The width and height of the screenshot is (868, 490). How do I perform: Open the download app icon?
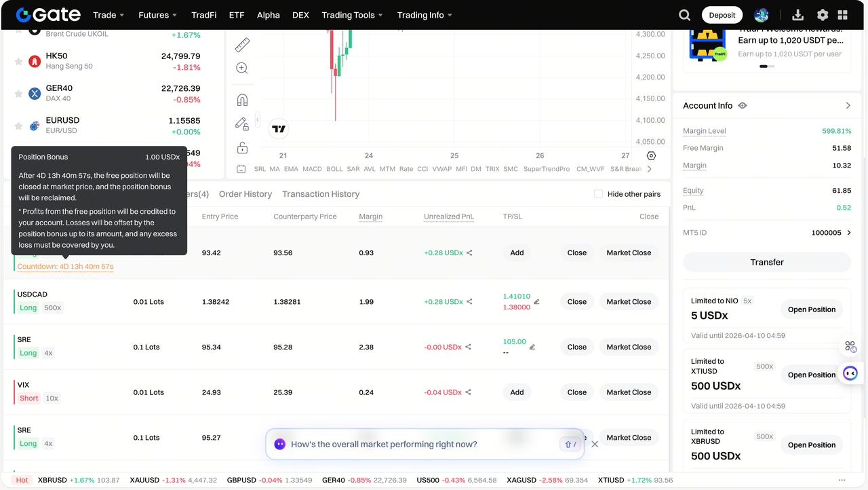pos(797,15)
